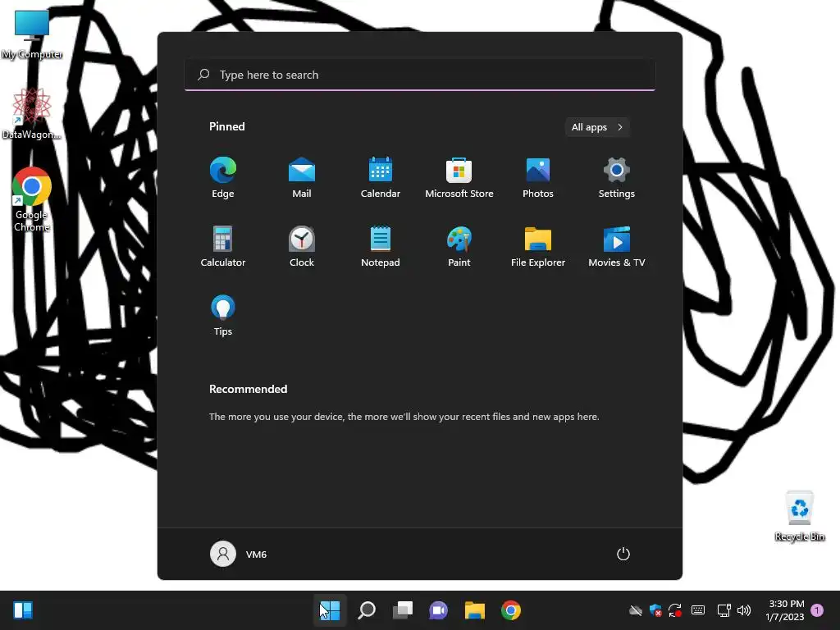Click the Start button on taskbar
Viewport: 840px width, 630px height.
330,610
